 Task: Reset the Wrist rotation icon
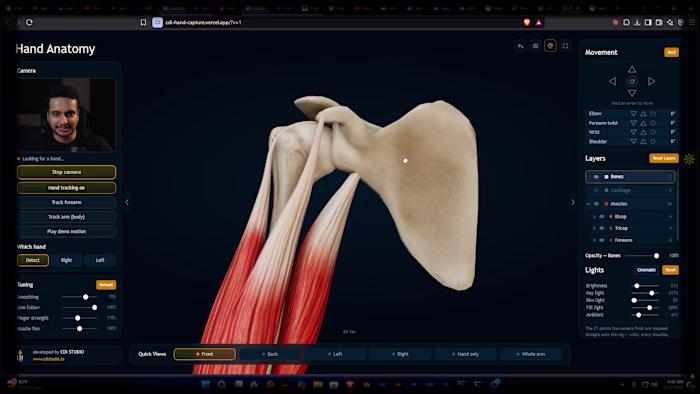click(653, 132)
